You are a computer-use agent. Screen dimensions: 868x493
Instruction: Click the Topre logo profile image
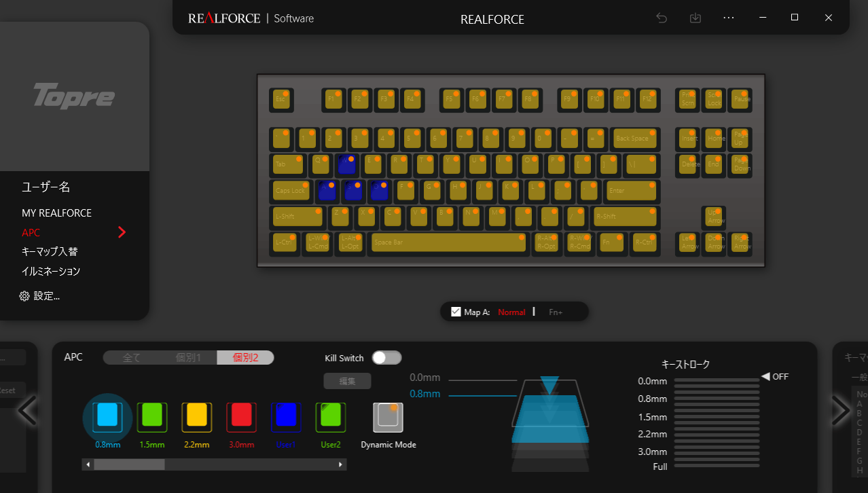click(x=74, y=96)
